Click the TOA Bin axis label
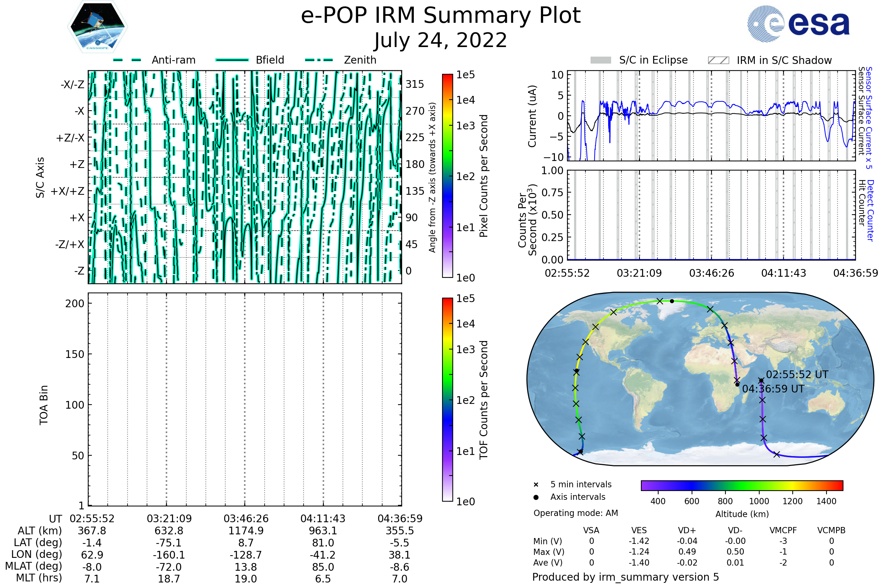Viewport: 882px width, 588px height. 44,405
